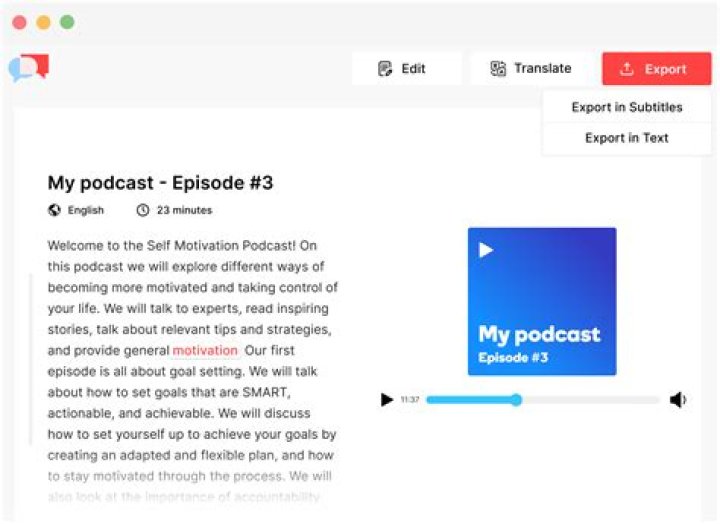The image size is (720, 524).
Task: Click the My podcast cover thumbnail
Action: coord(542,301)
